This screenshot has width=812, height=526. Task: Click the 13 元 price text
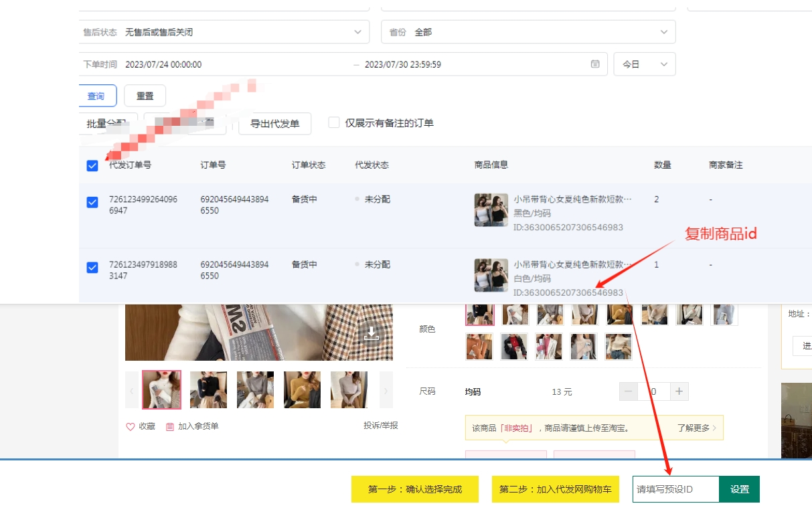pos(562,391)
